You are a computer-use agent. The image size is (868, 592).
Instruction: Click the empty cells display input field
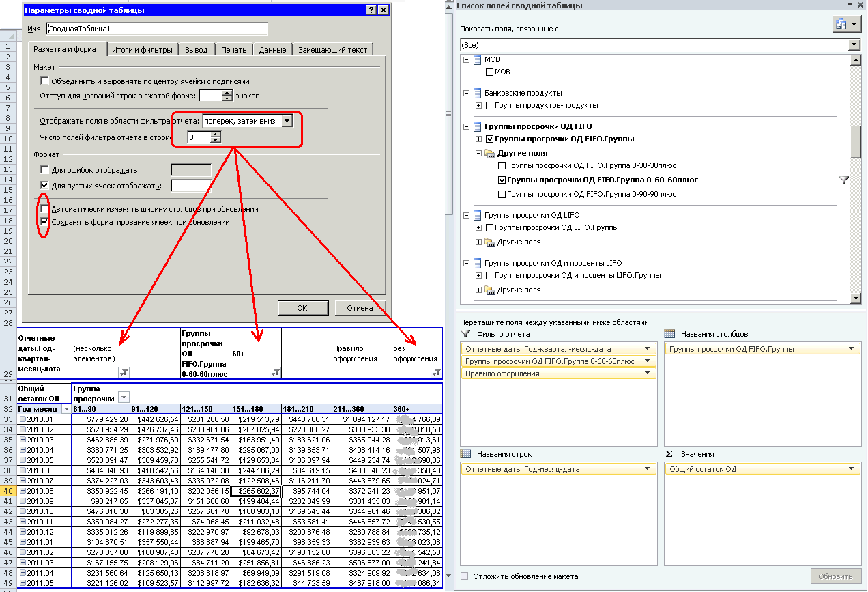tap(191, 186)
